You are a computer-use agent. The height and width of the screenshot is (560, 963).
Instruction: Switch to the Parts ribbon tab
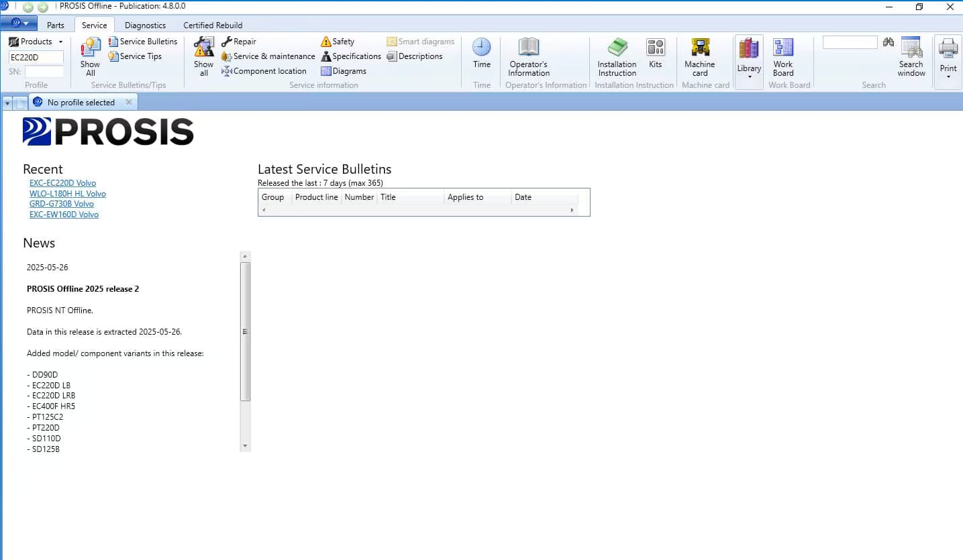pos(56,25)
